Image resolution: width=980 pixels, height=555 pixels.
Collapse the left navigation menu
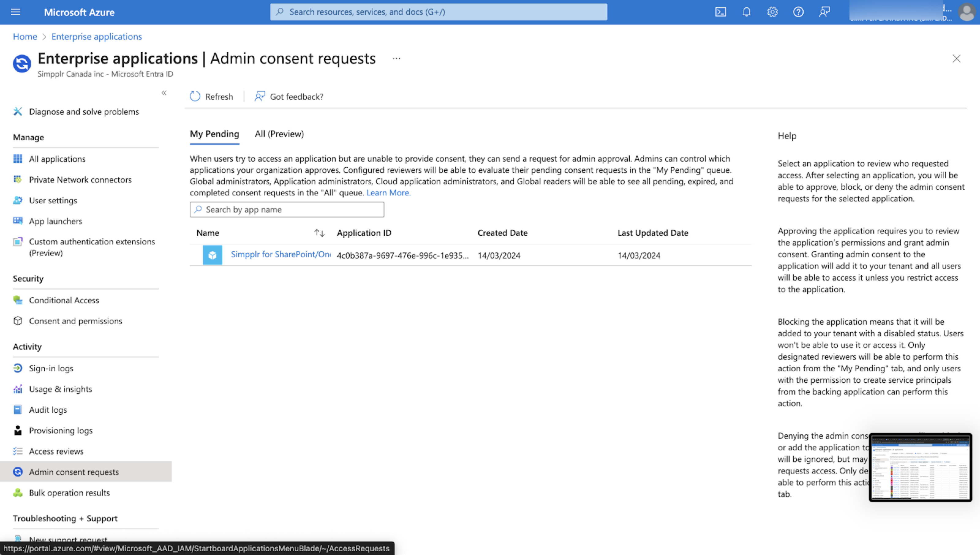point(164,92)
